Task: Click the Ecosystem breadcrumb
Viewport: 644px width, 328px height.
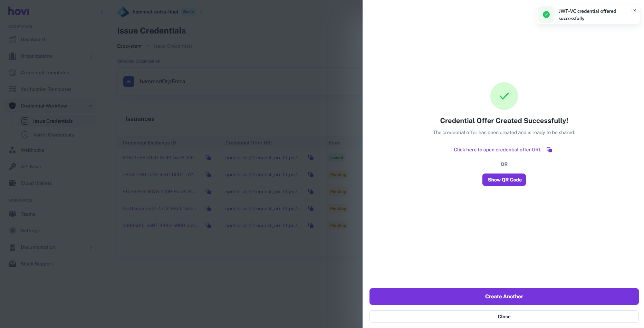Action: point(129,46)
